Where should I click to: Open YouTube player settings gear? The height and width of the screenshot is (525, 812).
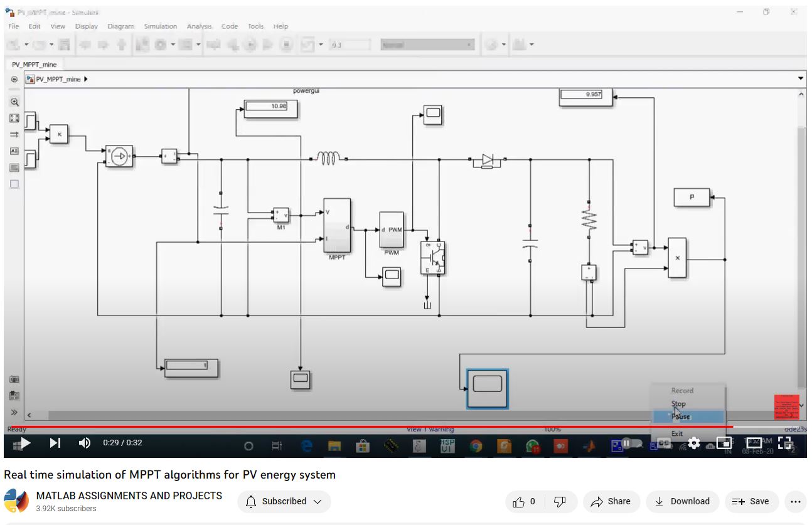coord(693,443)
